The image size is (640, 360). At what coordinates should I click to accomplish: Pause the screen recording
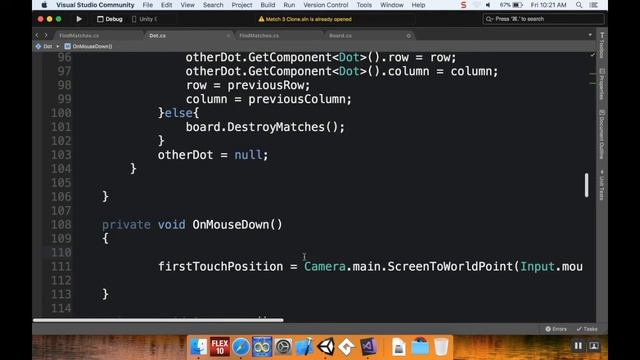click(x=578, y=346)
